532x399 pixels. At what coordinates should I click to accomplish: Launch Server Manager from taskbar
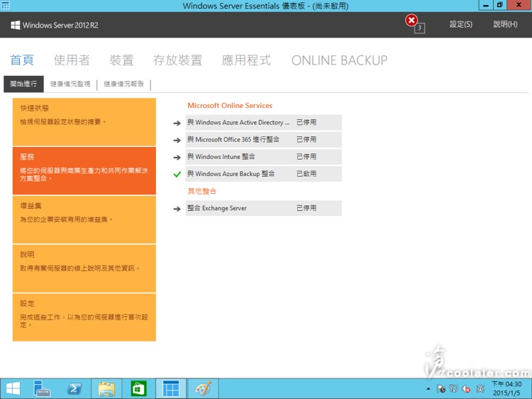pos(41,389)
